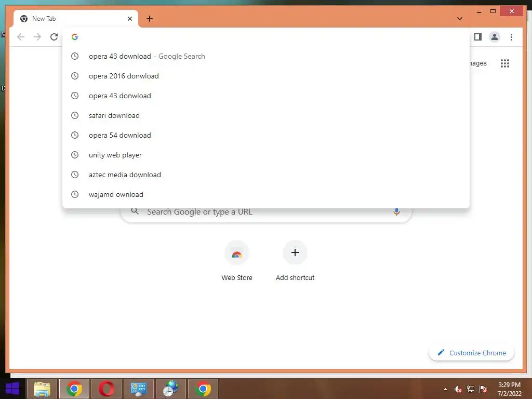Viewport: 532px width, 399px height.
Task: Open the profile avatar menu
Action: (x=495, y=37)
